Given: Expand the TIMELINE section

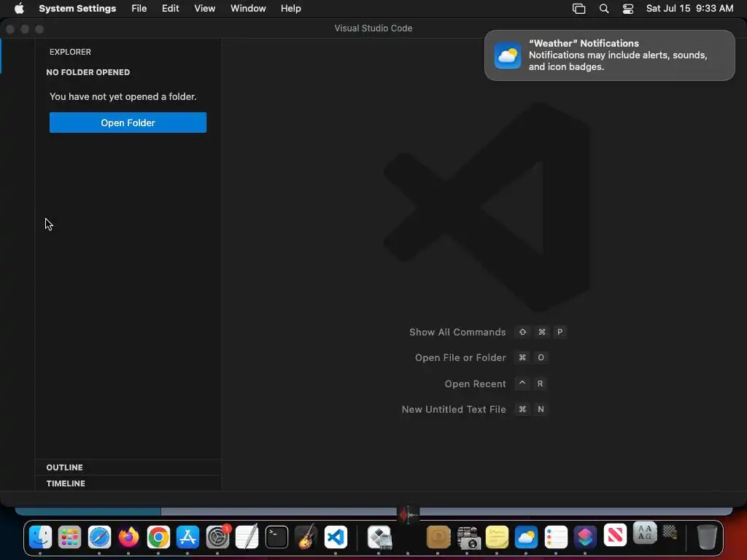Looking at the screenshot, I should (x=128, y=483).
